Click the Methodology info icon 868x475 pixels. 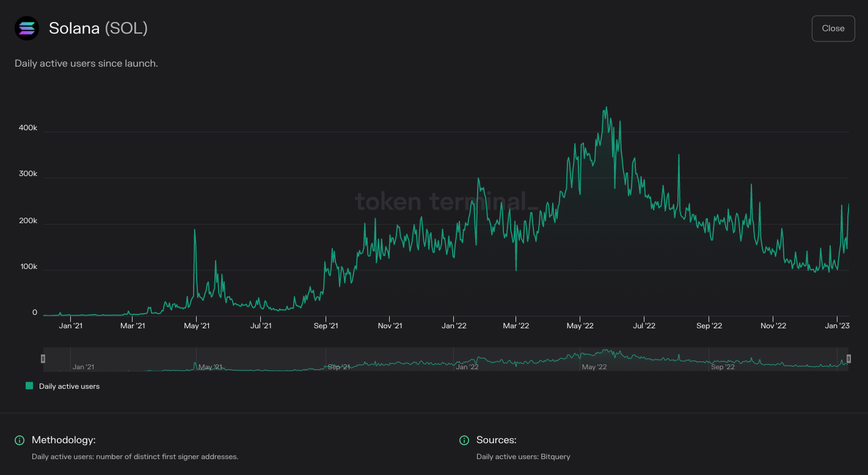(20, 440)
